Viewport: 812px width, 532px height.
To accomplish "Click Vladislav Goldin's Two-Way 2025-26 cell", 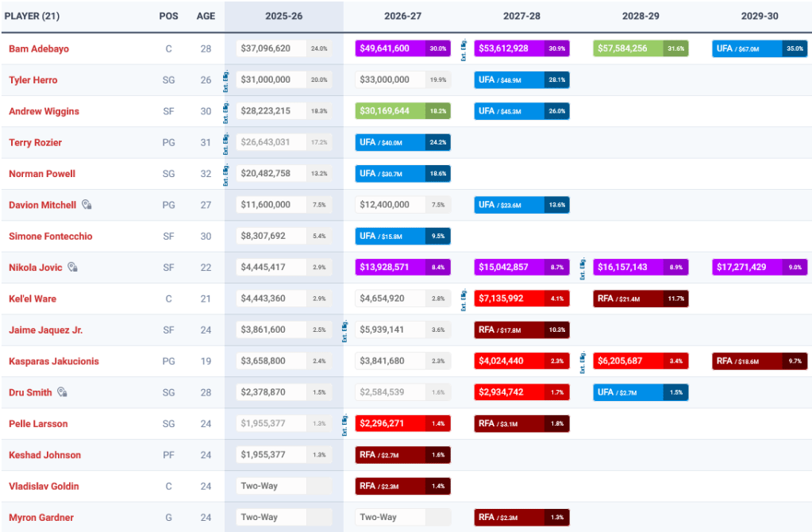I will 271,486.
